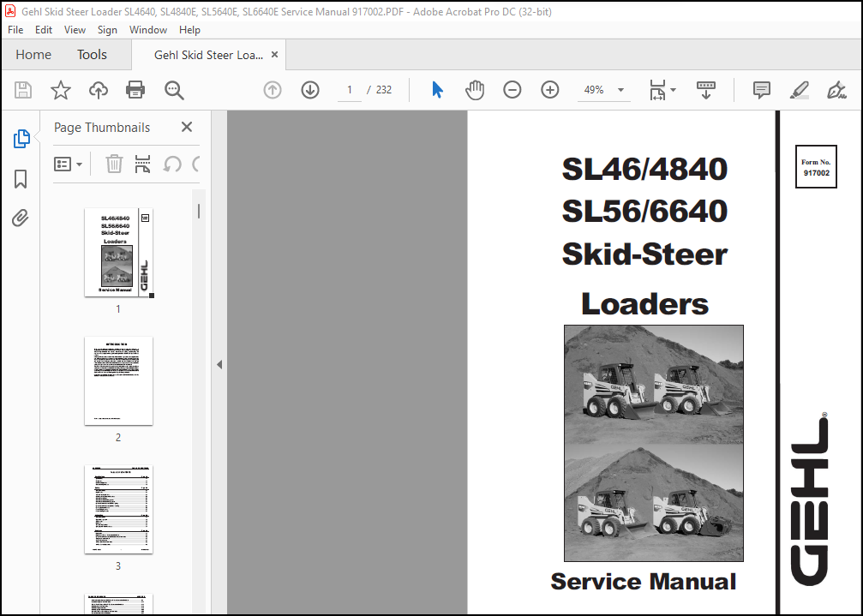Image resolution: width=863 pixels, height=616 pixels.
Task: Zoom in with the plus button
Action: pyautogui.click(x=550, y=90)
